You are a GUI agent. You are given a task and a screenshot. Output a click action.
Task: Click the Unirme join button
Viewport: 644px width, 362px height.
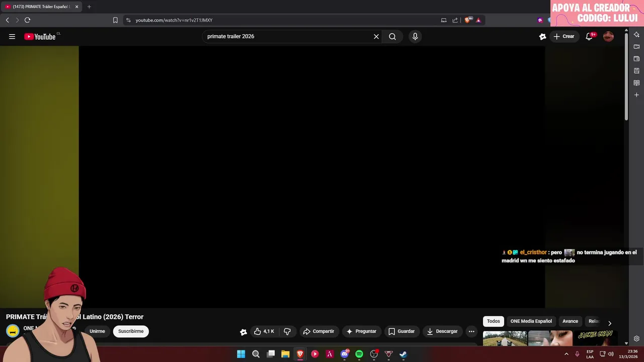point(97,331)
